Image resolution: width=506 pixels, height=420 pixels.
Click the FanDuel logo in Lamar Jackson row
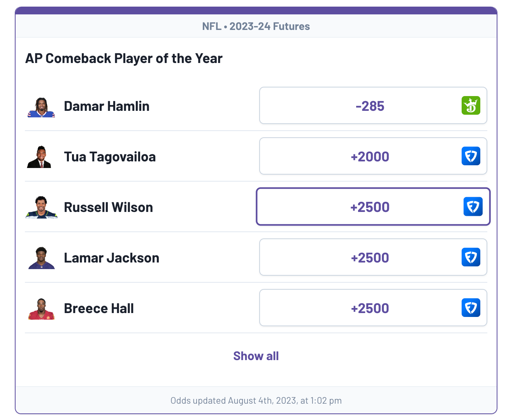[471, 257]
